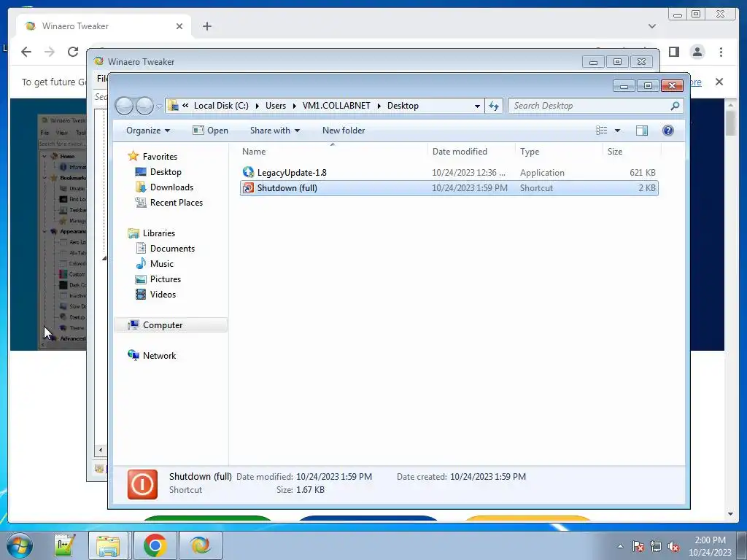Click the Explorer back navigation button

(124, 106)
